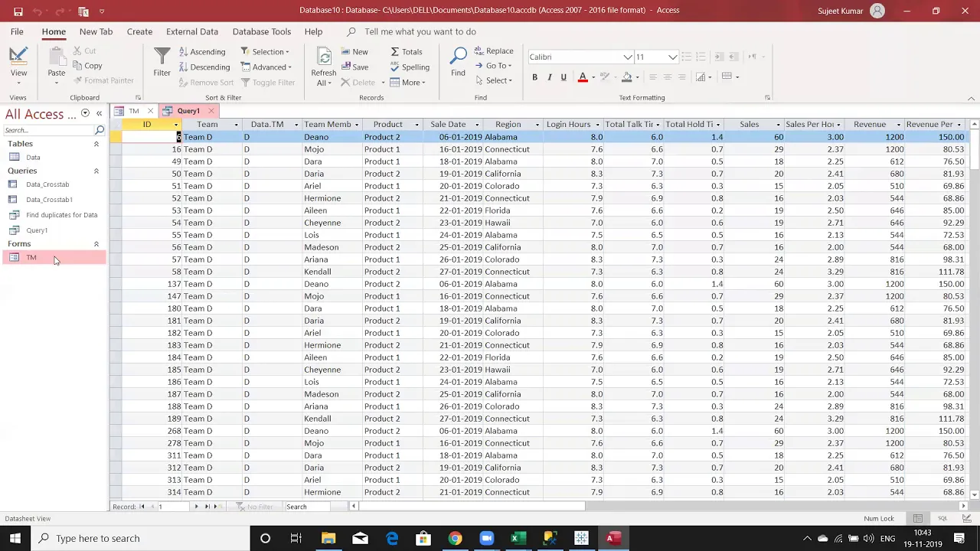Switch to Design view in status bar
980x551 pixels.
[966, 518]
